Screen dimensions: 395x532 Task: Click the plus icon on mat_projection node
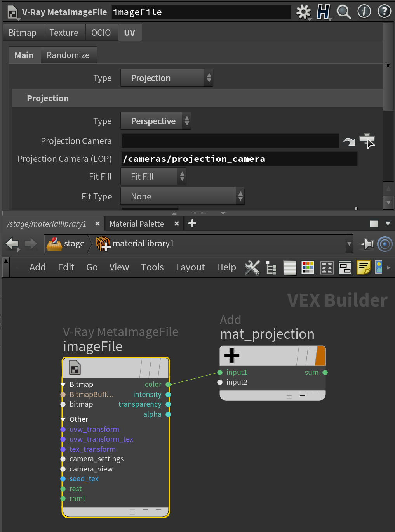(232, 355)
